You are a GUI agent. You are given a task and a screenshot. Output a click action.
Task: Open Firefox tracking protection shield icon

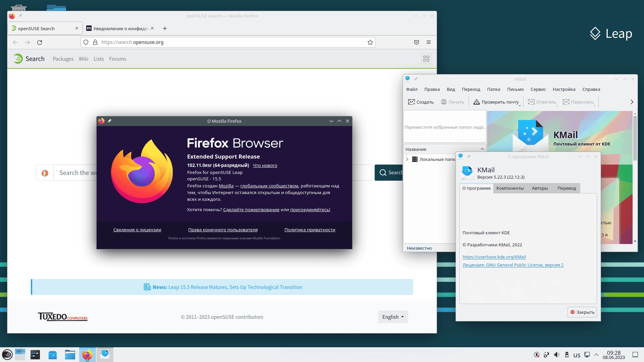(x=86, y=42)
